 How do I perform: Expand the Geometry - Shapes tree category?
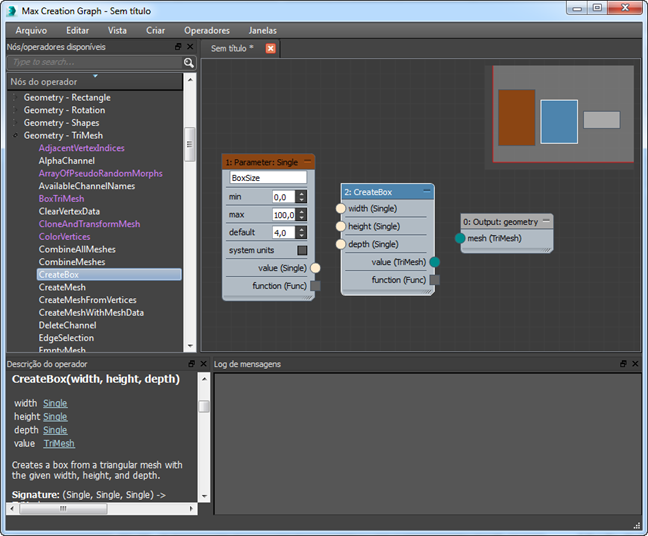point(15,123)
